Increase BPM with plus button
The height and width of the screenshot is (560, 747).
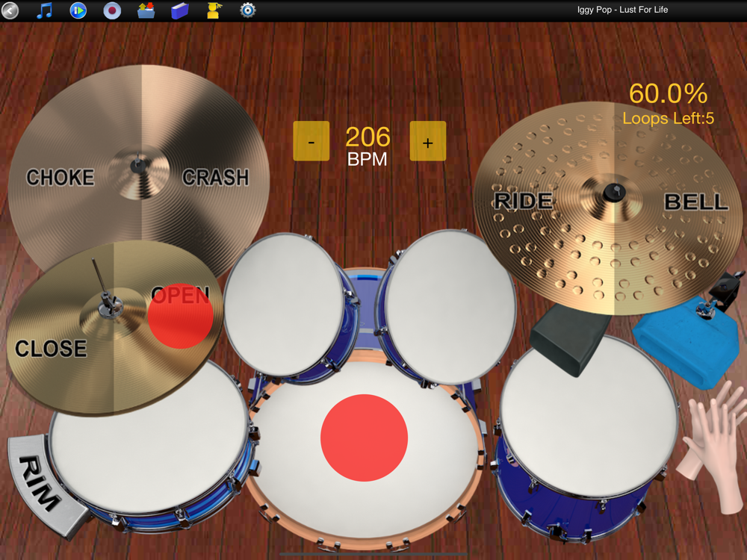click(x=428, y=141)
